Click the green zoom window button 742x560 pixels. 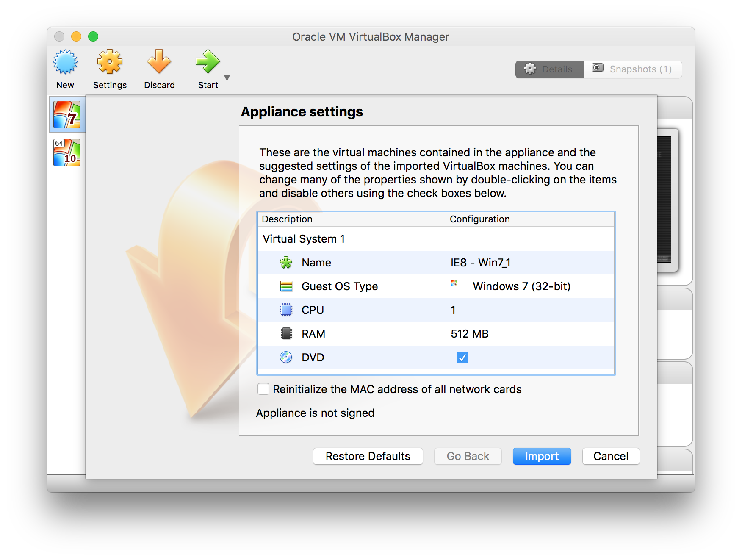[x=93, y=36]
